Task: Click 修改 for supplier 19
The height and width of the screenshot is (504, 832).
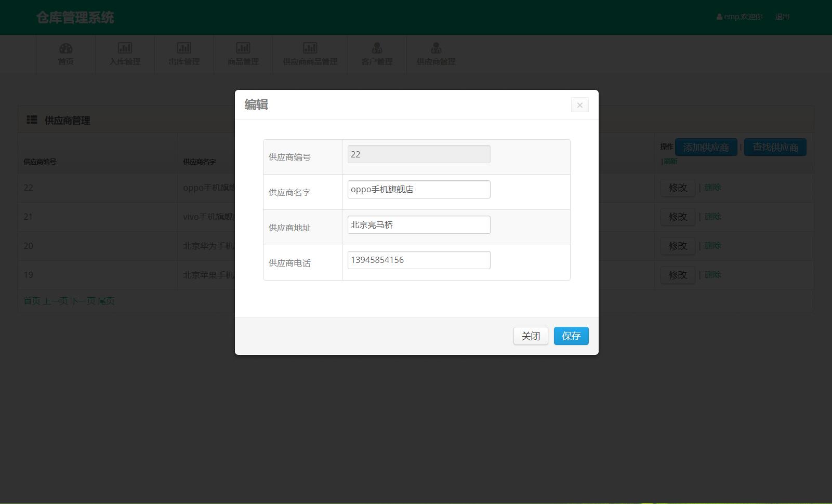Action: pos(678,275)
